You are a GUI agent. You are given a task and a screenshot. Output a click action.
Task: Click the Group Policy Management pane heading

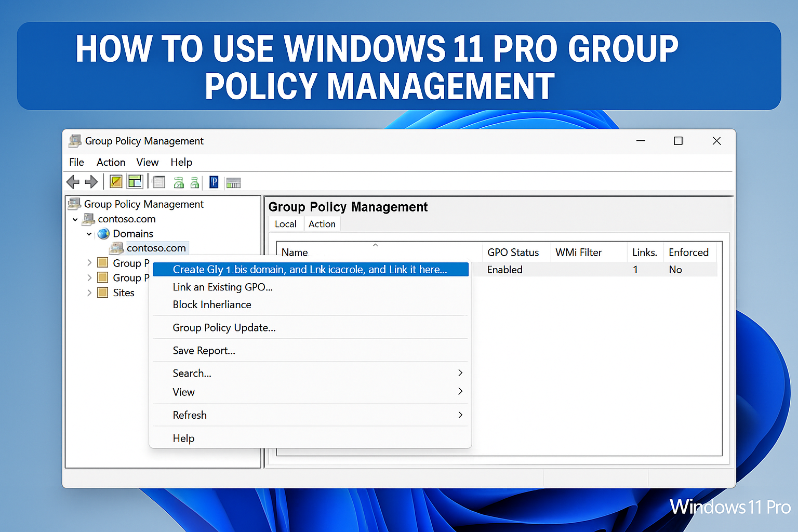pyautogui.click(x=348, y=207)
